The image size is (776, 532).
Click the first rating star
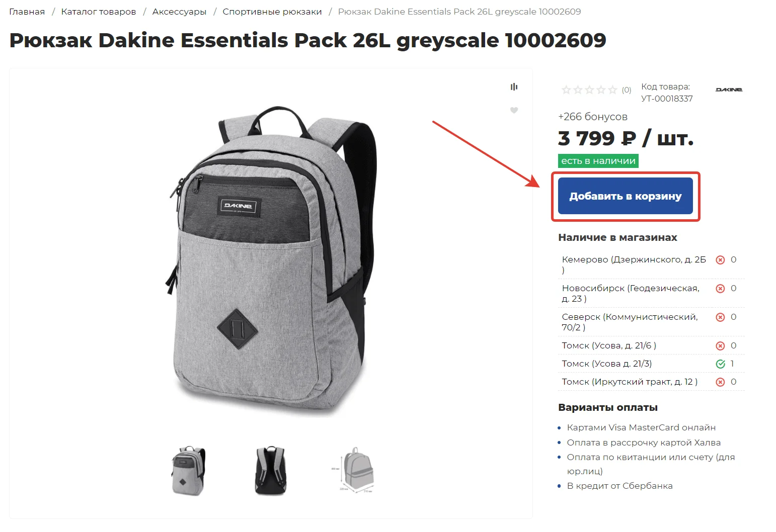coord(566,90)
